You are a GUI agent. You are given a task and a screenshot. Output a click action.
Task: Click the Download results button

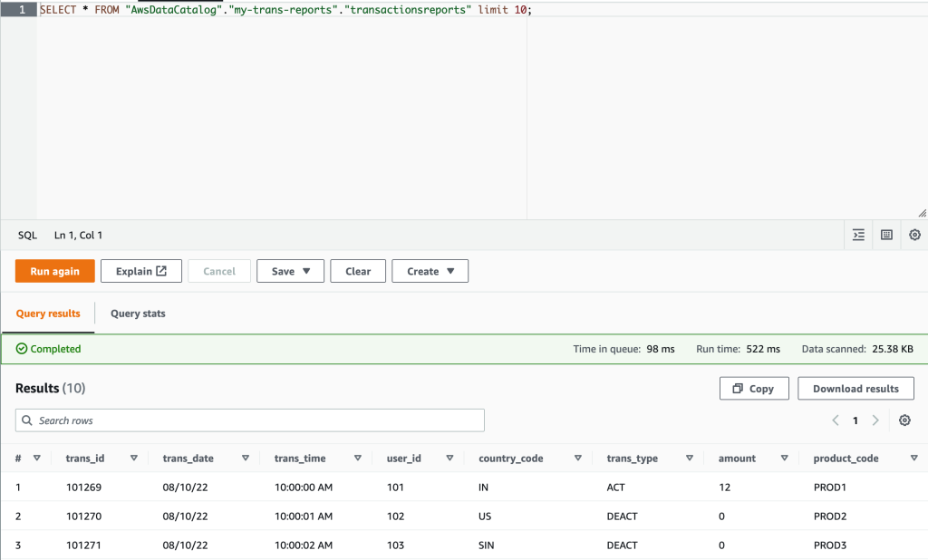tap(855, 388)
